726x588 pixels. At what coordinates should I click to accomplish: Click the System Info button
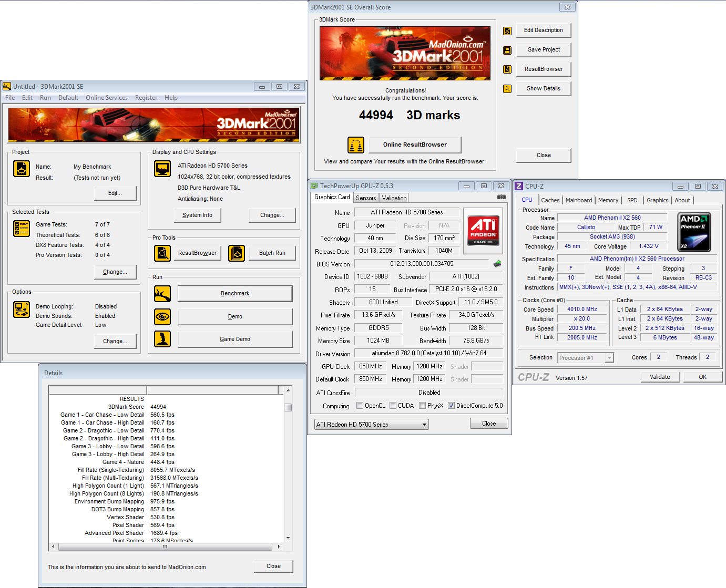click(197, 215)
